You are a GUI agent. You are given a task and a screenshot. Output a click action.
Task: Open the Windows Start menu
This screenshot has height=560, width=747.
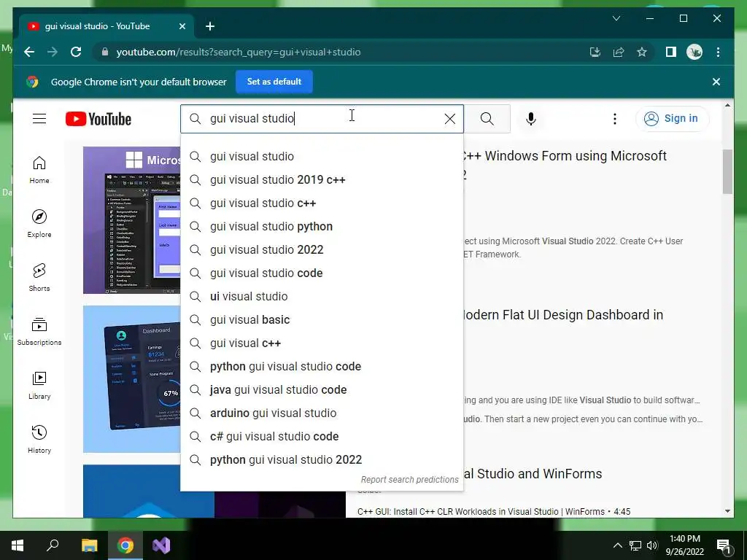(18, 545)
